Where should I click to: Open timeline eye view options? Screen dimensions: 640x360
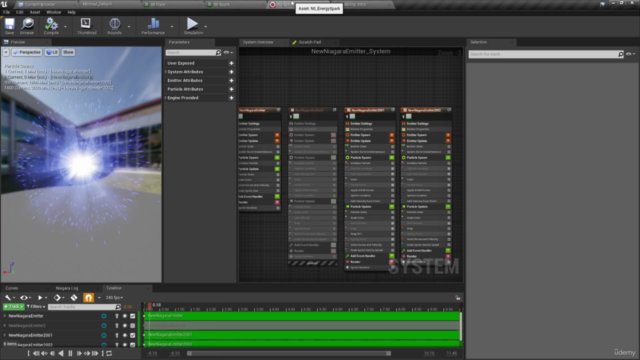pyautogui.click(x=25, y=298)
